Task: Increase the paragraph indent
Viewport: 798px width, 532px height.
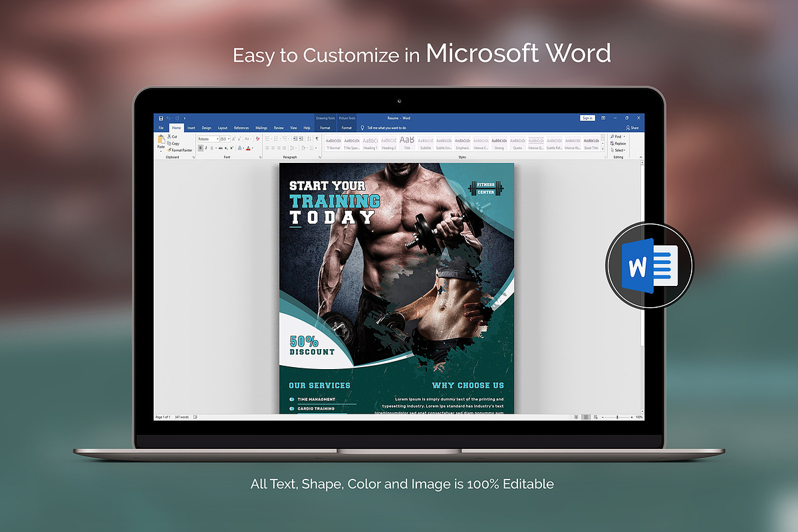Action: 301,139
